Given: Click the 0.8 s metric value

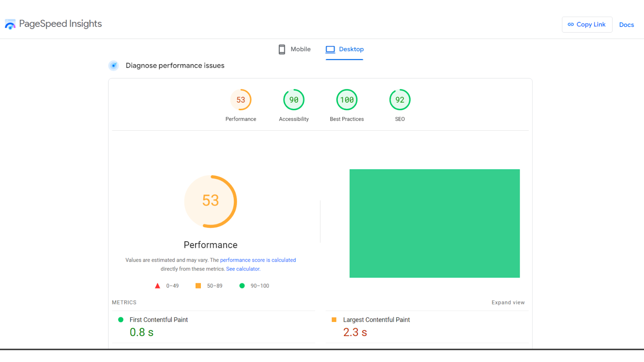Looking at the screenshot, I should tap(142, 332).
